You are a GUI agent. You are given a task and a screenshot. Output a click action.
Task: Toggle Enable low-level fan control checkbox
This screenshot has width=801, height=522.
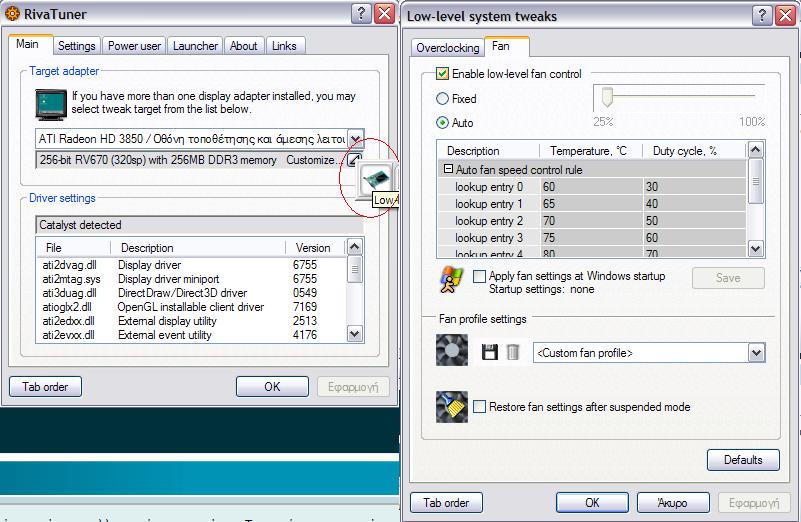[442, 74]
